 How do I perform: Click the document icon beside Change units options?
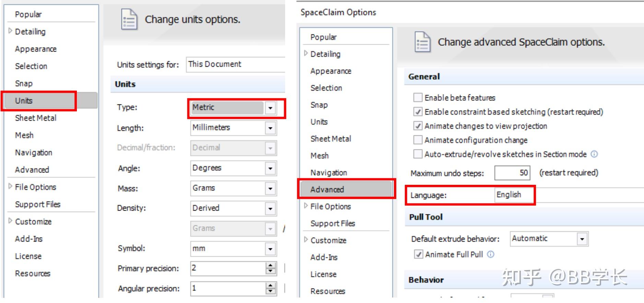pos(129,20)
